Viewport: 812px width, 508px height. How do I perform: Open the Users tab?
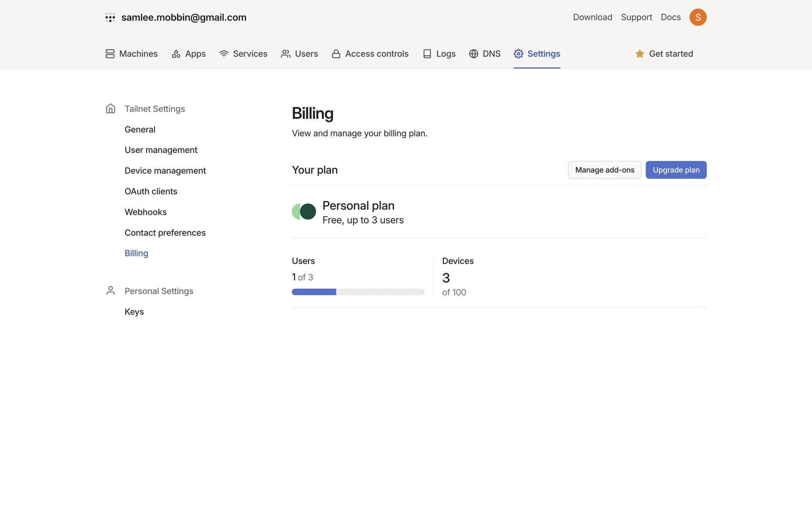299,54
